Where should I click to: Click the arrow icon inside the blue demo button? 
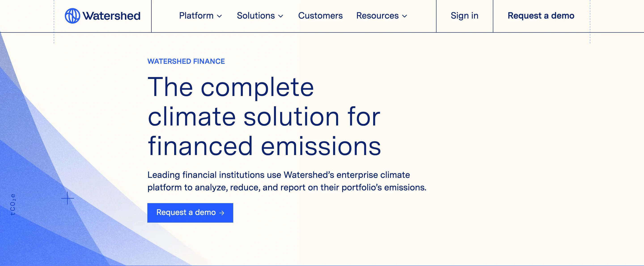tap(222, 213)
